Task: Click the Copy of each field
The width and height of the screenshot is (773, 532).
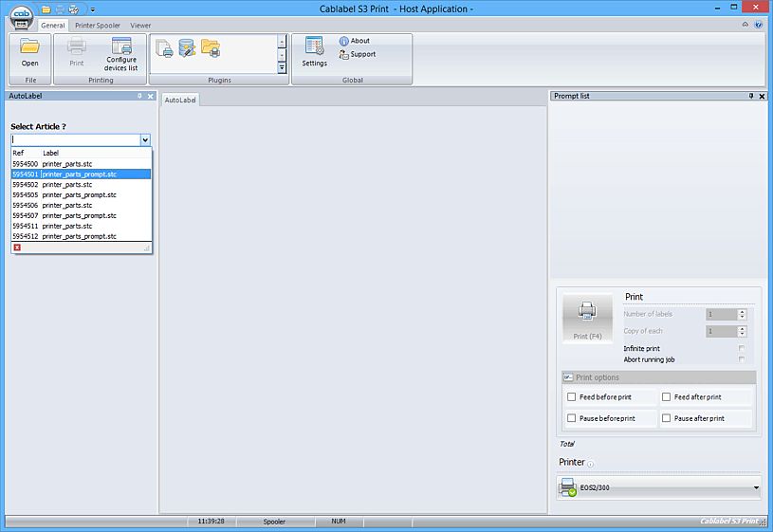Action: pyautogui.click(x=721, y=331)
